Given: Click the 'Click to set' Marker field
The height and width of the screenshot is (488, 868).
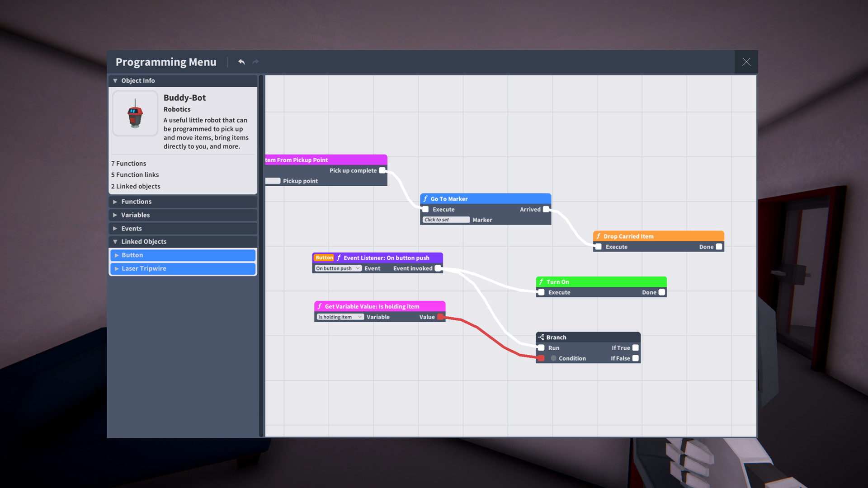Looking at the screenshot, I should (446, 220).
